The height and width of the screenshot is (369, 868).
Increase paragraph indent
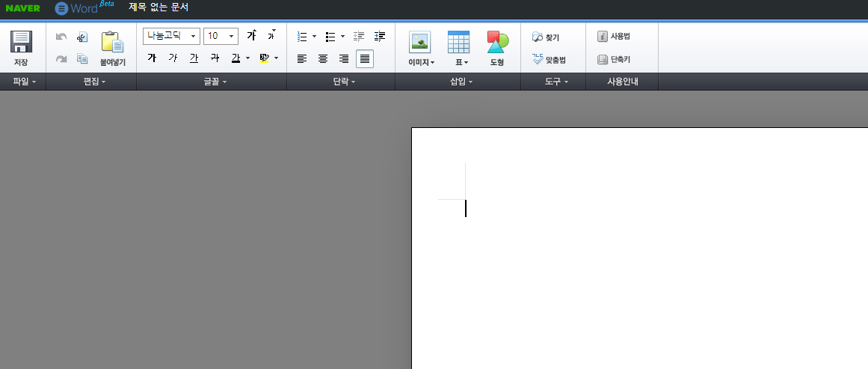(380, 37)
